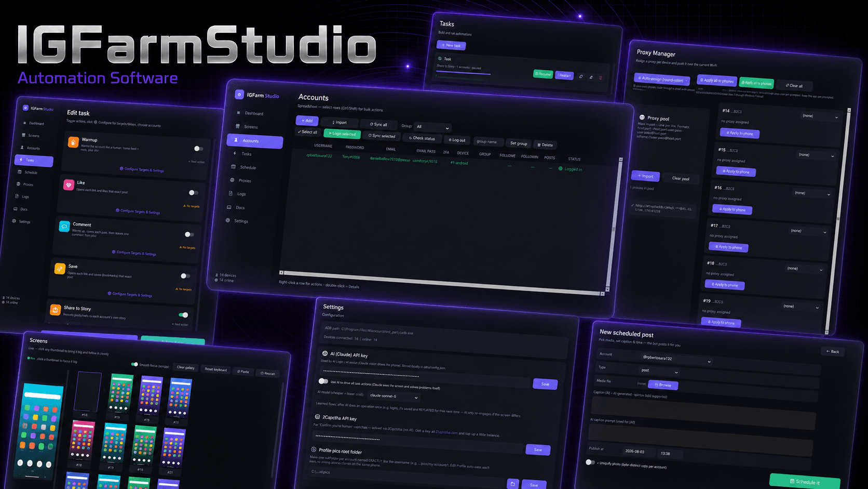This screenshot has height=489, width=868.
Task: Click the pink Like heart icon
Action: point(69,185)
